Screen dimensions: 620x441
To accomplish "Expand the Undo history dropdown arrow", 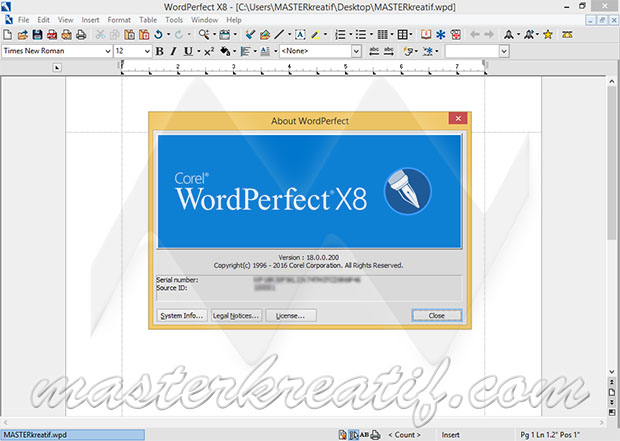I will pos(168,35).
